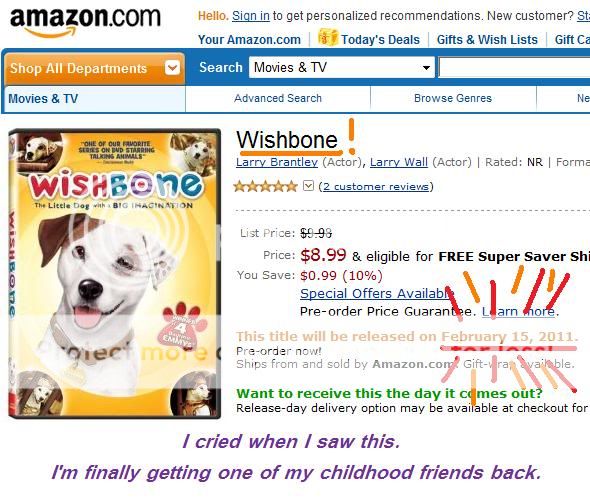The width and height of the screenshot is (590, 504).
Task: Click the Sign in link
Action: click(251, 16)
